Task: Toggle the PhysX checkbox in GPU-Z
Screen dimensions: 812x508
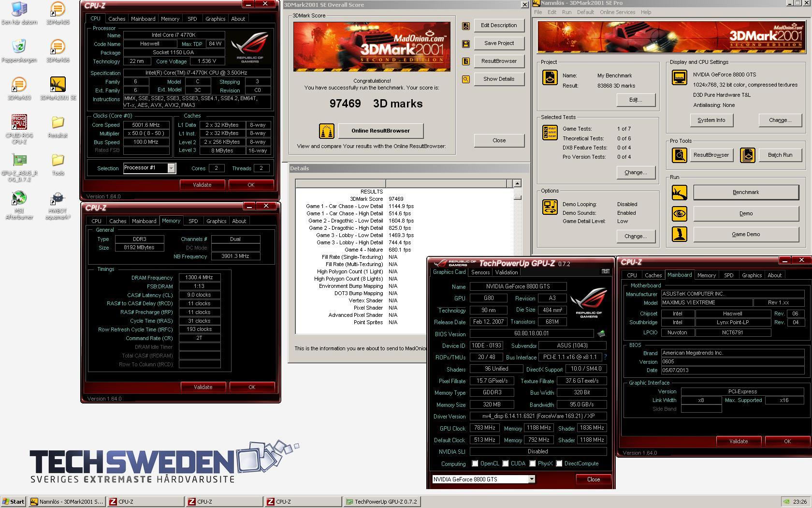Action: coord(533,463)
